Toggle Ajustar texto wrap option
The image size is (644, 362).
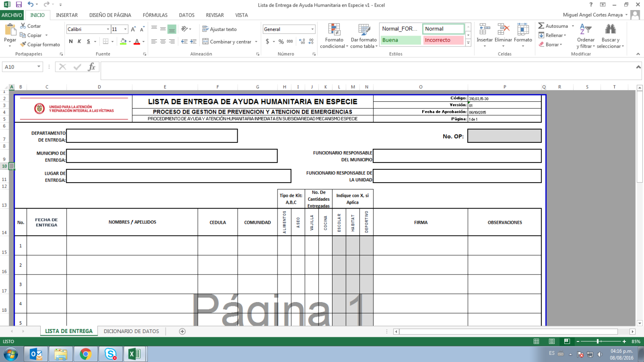pos(219,29)
